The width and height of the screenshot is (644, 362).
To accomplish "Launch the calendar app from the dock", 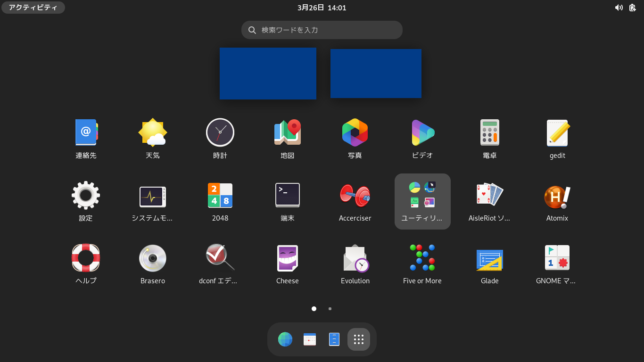I will click(x=310, y=339).
